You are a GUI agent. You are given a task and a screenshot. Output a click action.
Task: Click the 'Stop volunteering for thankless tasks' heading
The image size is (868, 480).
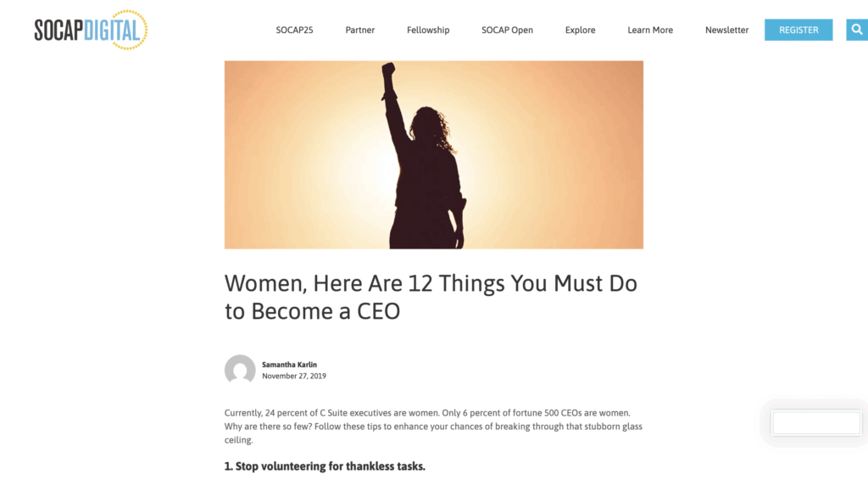325,466
